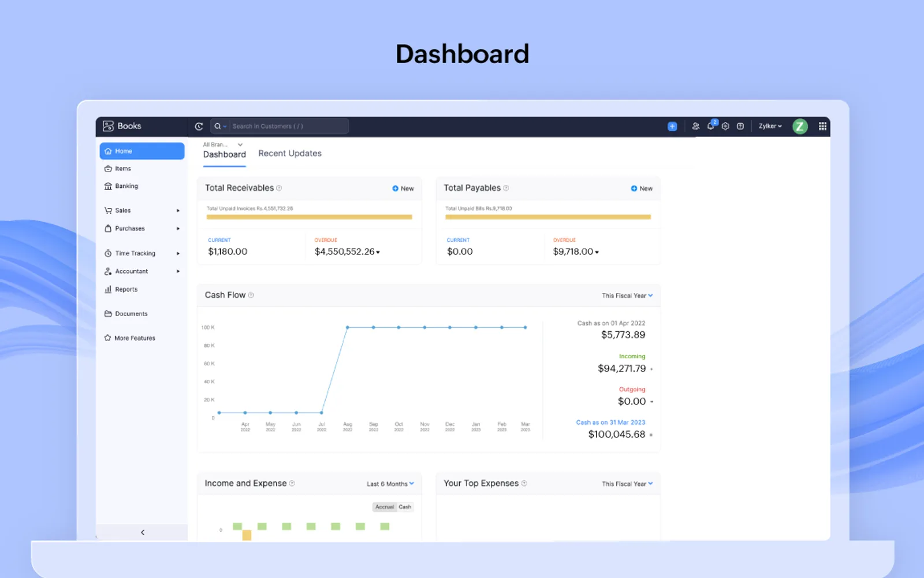Viewport: 924px width, 578px height.
Task: Expand the Accountant submenu arrow
Action: tap(178, 272)
